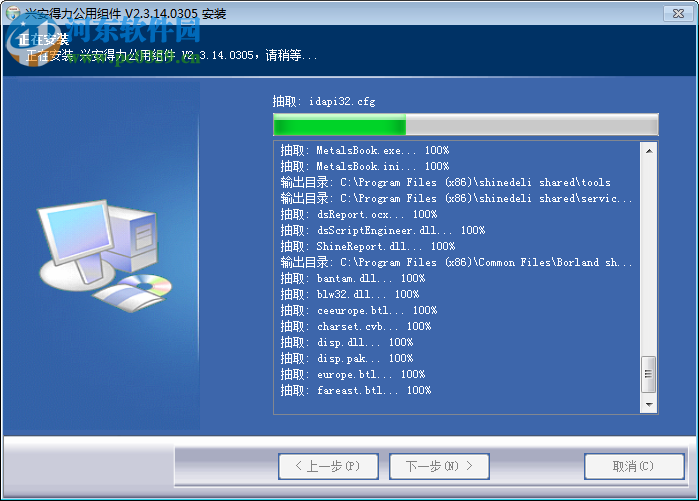This screenshot has width=699, height=501.
Task: Click the scroll down arrow of log list
Action: 649,405
